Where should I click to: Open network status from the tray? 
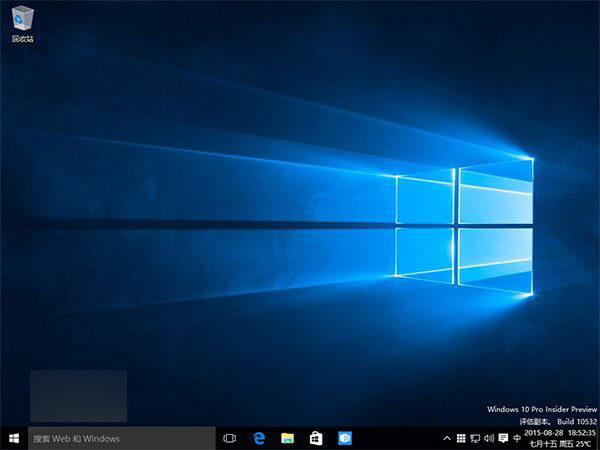[474, 438]
